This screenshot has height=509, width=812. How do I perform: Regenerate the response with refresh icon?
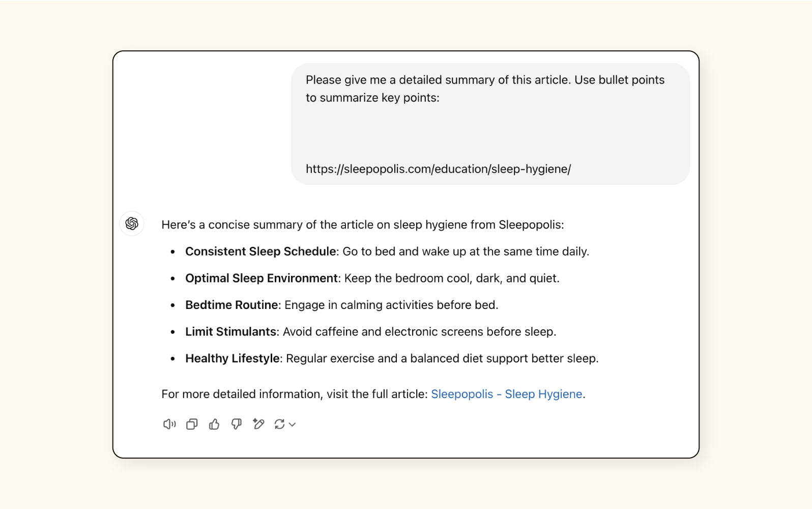pos(279,424)
